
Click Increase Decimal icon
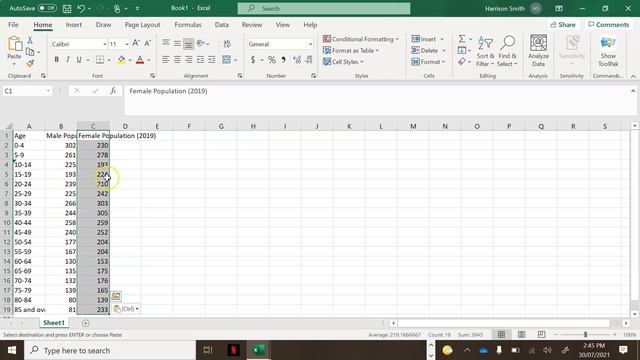pyautogui.click(x=297, y=60)
